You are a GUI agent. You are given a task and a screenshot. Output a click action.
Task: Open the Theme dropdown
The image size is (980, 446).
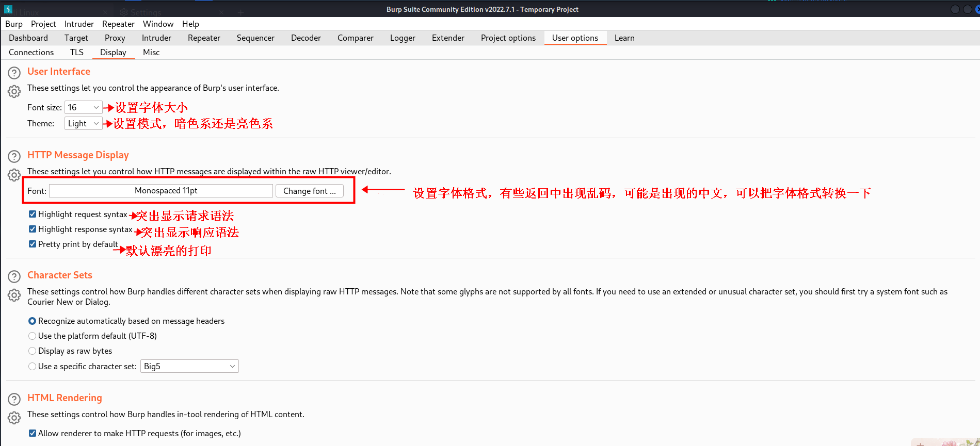83,123
